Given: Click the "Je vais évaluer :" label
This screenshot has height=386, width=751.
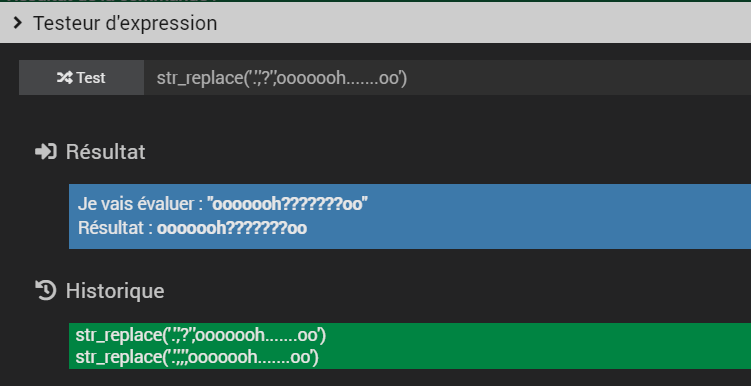Looking at the screenshot, I should pyautogui.click(x=140, y=204).
